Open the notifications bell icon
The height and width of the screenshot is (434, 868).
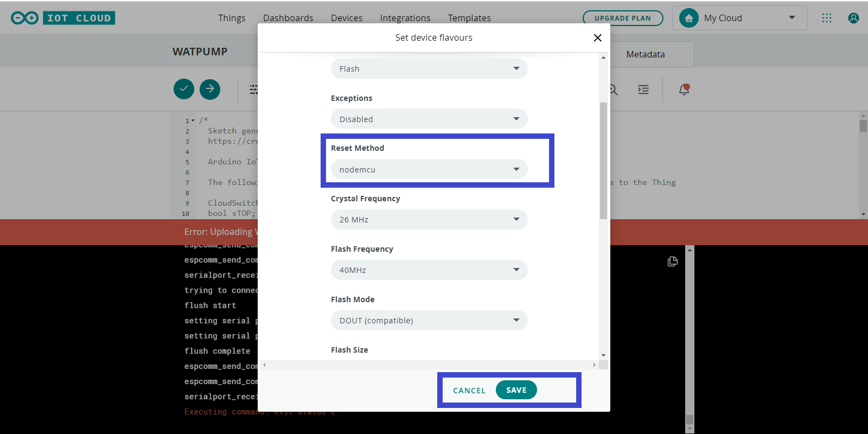click(684, 90)
